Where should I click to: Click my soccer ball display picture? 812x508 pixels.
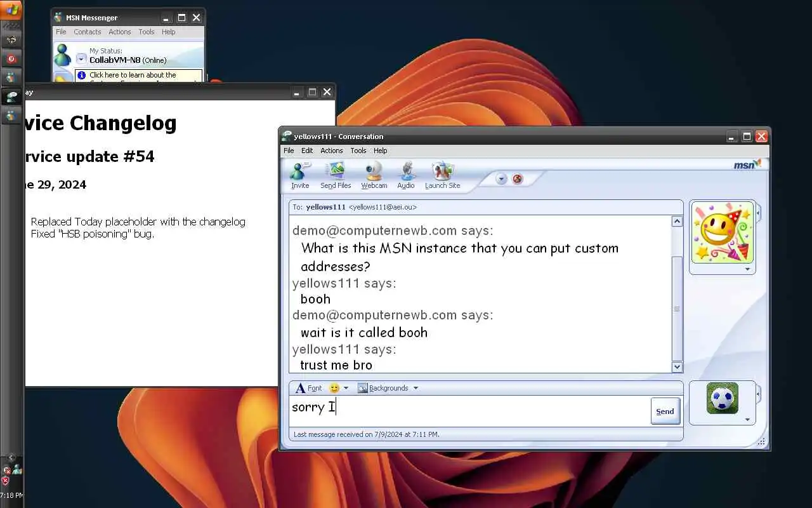click(722, 398)
